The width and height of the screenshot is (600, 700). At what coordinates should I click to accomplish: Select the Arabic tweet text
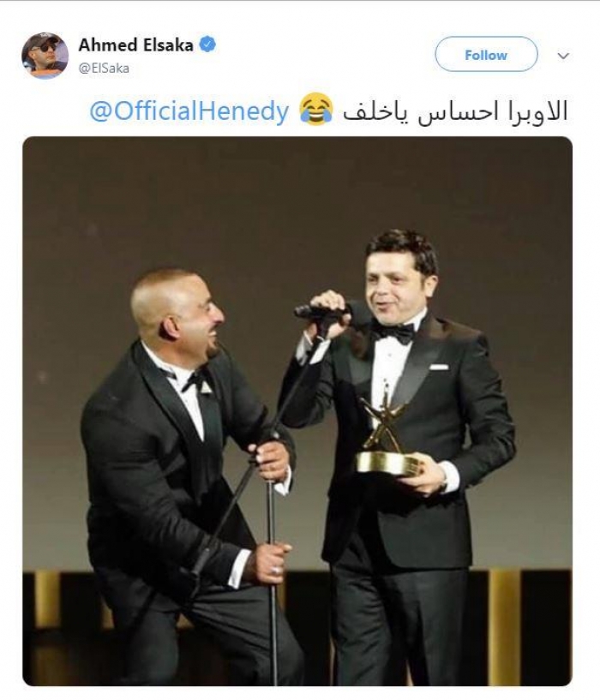click(x=455, y=111)
